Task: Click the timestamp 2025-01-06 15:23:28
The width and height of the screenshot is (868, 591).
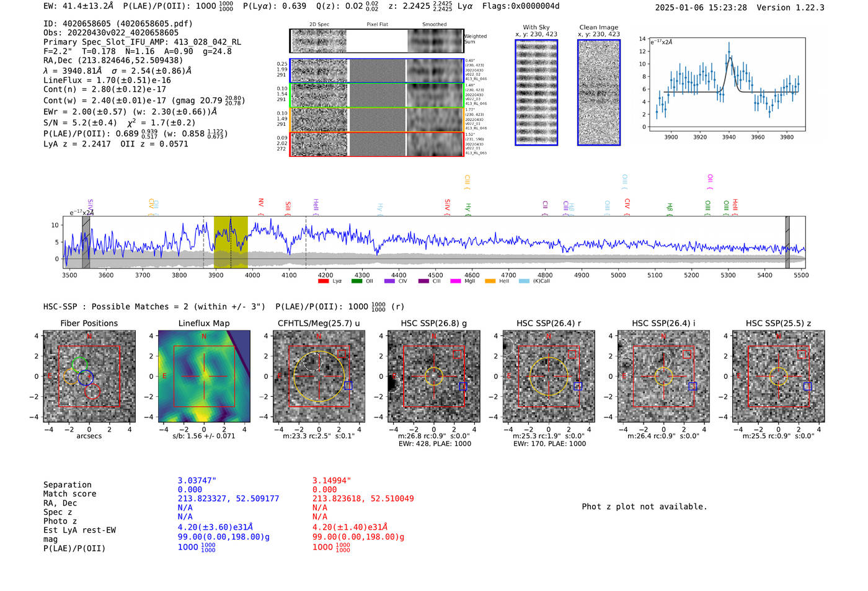Action: [x=701, y=7]
